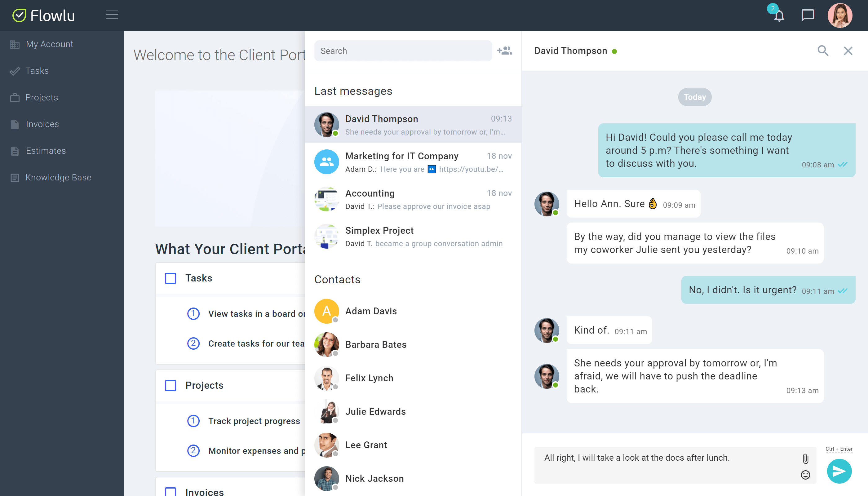
Task: Select the My Account sidebar icon
Action: 15,44
